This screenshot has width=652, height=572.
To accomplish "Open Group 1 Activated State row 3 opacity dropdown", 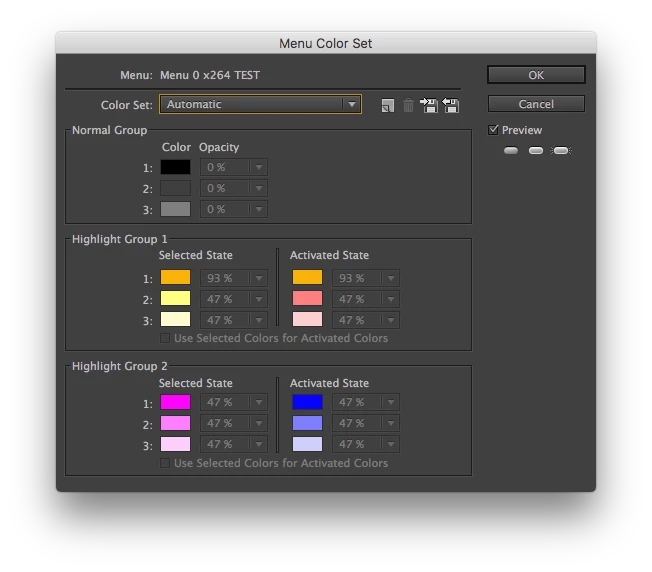I will pyautogui.click(x=366, y=320).
